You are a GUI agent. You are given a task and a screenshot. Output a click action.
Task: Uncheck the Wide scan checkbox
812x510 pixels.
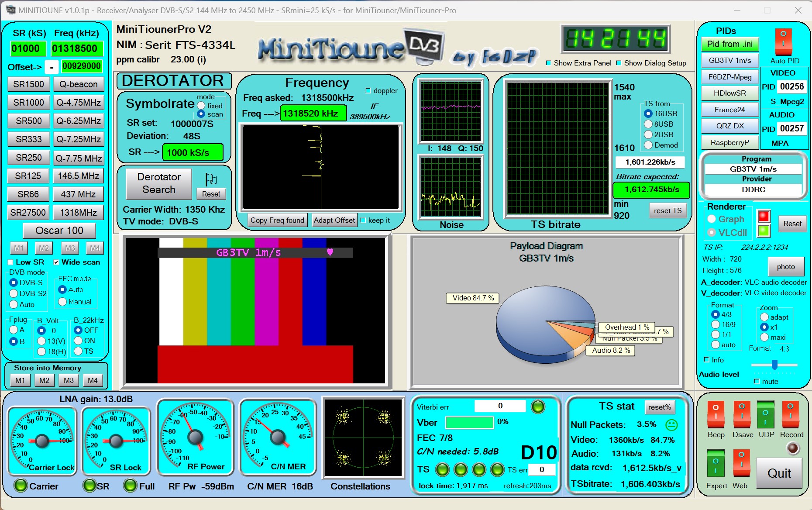56,262
